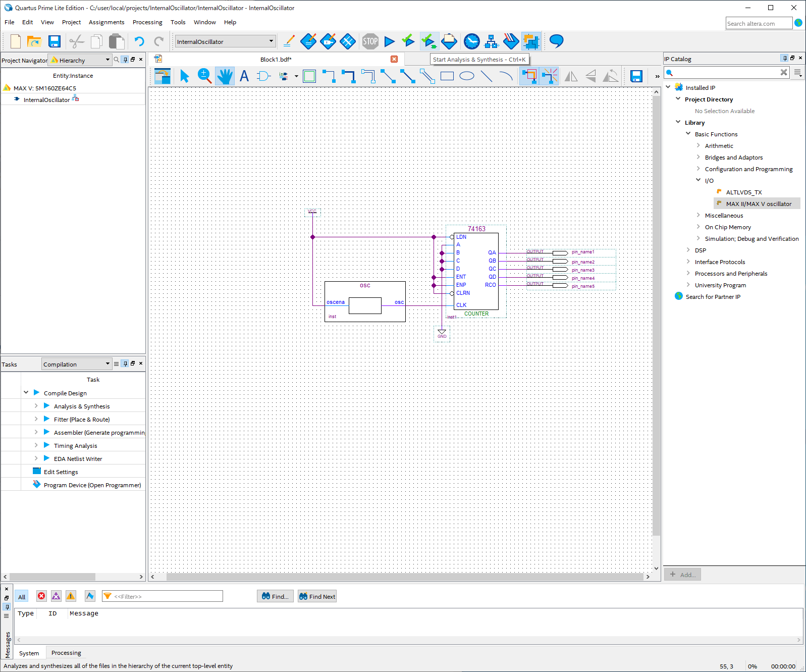The height and width of the screenshot is (672, 806).
Task: Select the Text tool (A) icon
Action: (x=244, y=76)
